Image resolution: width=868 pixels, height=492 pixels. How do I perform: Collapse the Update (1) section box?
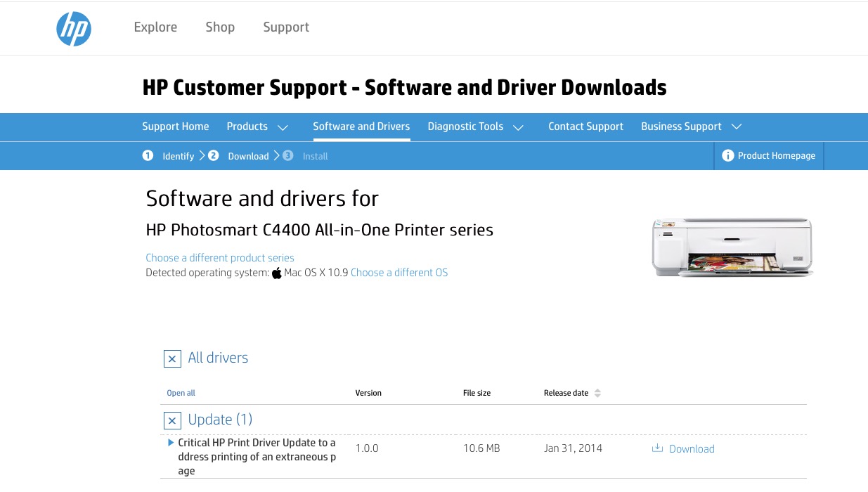172,420
